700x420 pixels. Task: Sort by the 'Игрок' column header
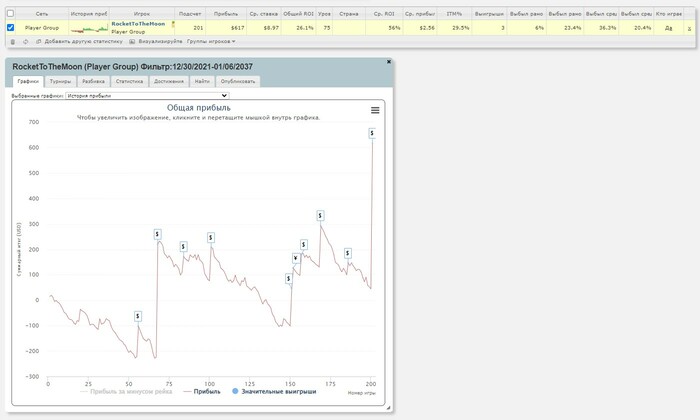point(142,14)
